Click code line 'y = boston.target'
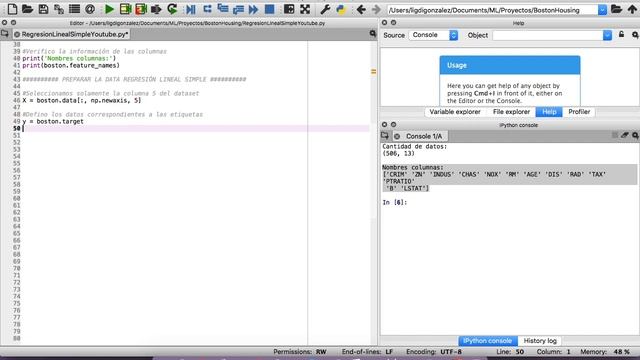 click(x=53, y=121)
